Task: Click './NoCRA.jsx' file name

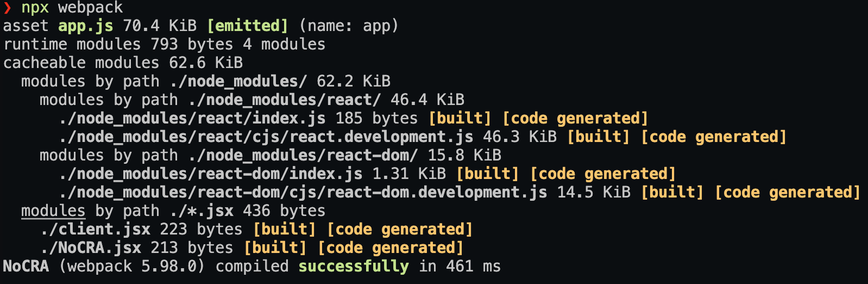Action: [x=91, y=248]
